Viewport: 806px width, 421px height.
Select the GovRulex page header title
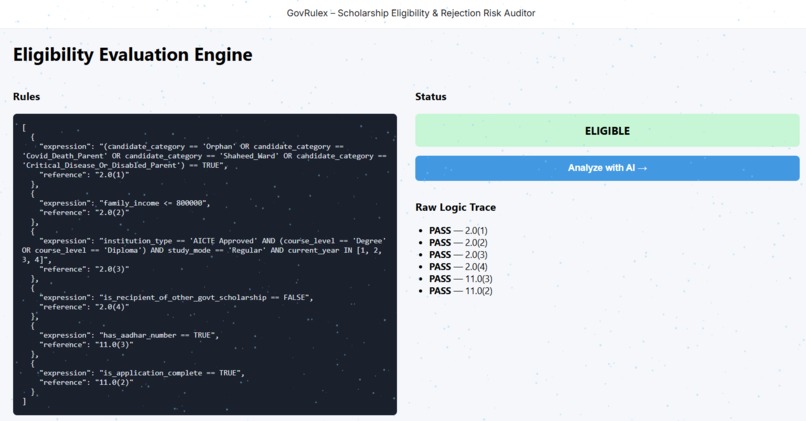pyautogui.click(x=411, y=13)
